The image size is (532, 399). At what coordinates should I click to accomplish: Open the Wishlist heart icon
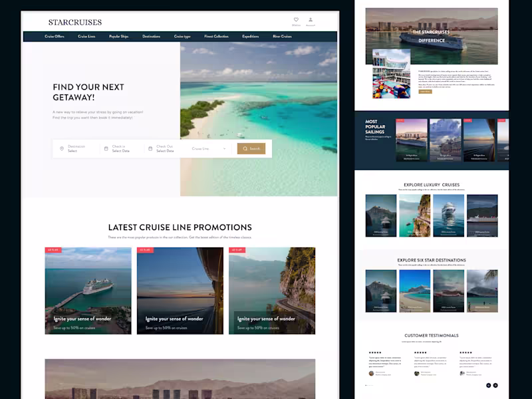coord(297,20)
